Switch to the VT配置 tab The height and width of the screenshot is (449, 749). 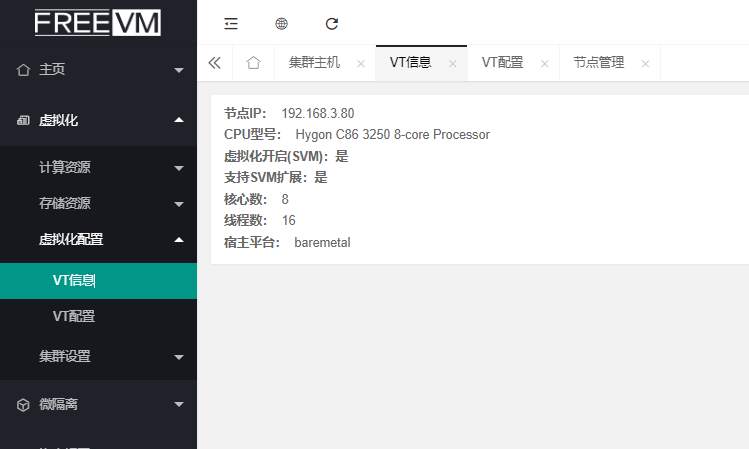tap(502, 62)
